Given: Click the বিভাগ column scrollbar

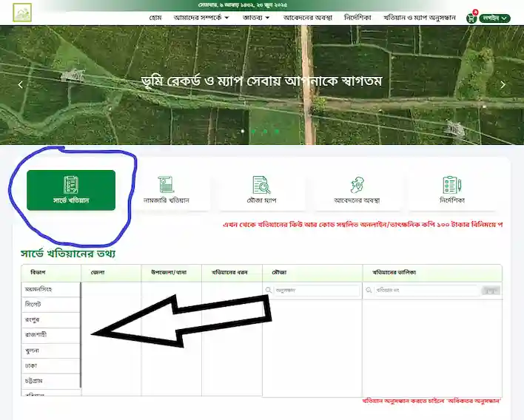Looking at the screenshot, I should [x=81, y=335].
